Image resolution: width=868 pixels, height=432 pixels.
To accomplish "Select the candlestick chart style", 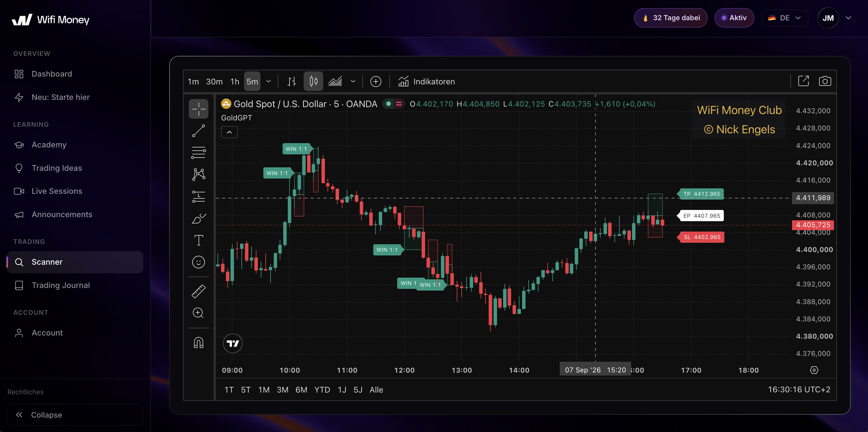I will (x=313, y=81).
